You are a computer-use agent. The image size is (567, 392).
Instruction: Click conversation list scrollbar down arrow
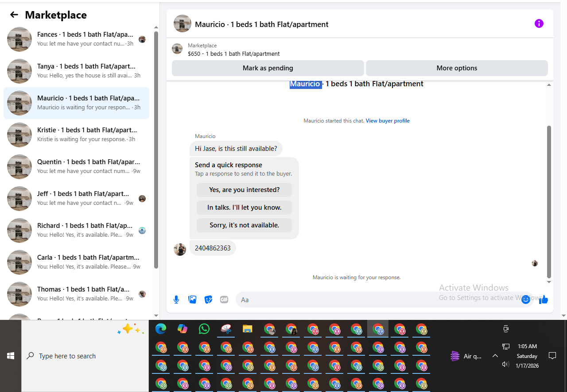click(156, 315)
